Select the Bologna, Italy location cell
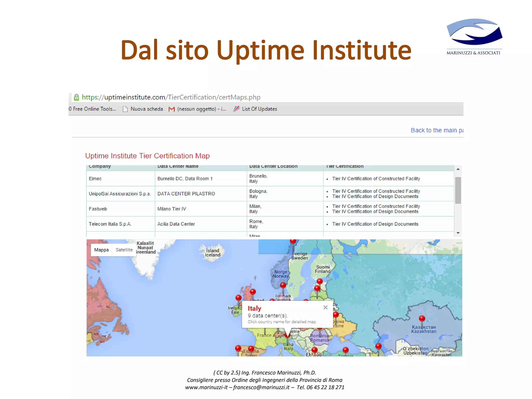 (285, 194)
